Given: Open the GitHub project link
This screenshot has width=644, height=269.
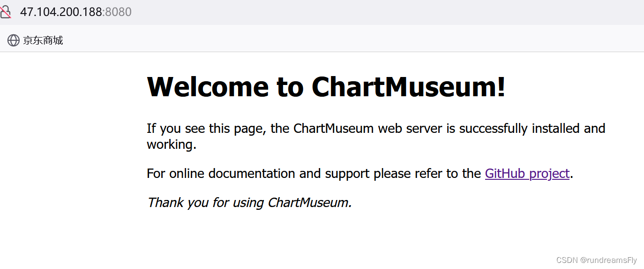Looking at the screenshot, I should click(x=527, y=174).
